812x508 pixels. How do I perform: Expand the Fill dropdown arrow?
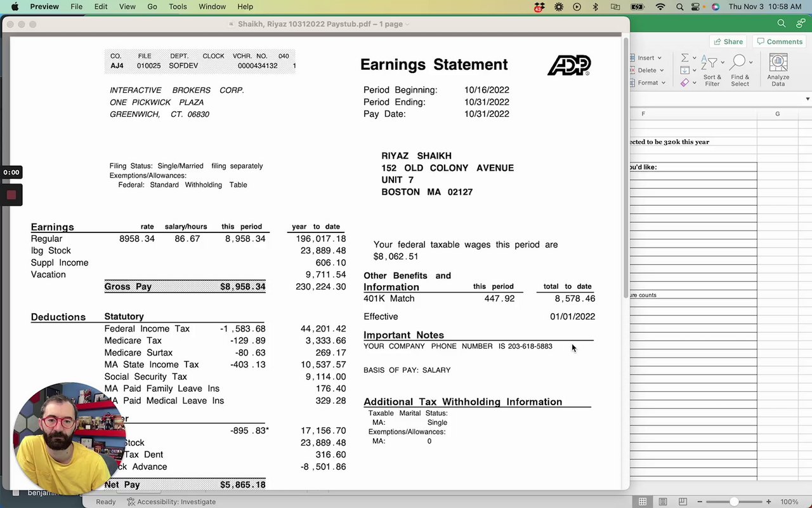pos(694,70)
